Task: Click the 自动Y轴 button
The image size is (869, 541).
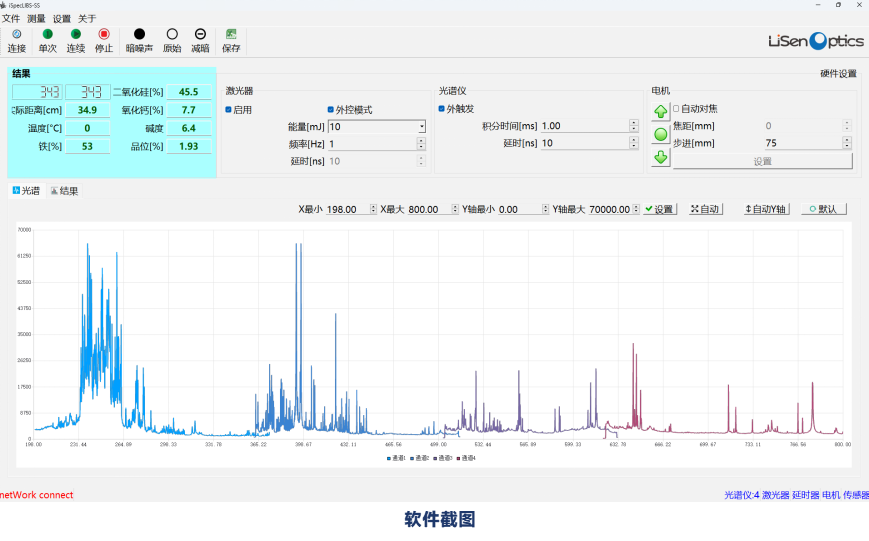Action: 766,209
